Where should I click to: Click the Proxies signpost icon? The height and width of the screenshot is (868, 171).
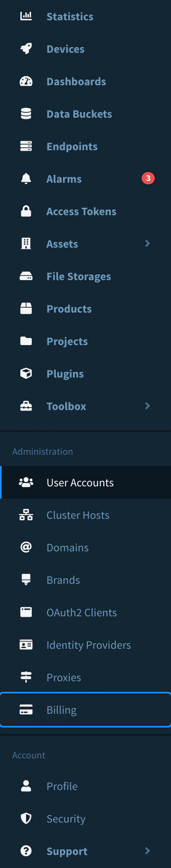click(26, 677)
